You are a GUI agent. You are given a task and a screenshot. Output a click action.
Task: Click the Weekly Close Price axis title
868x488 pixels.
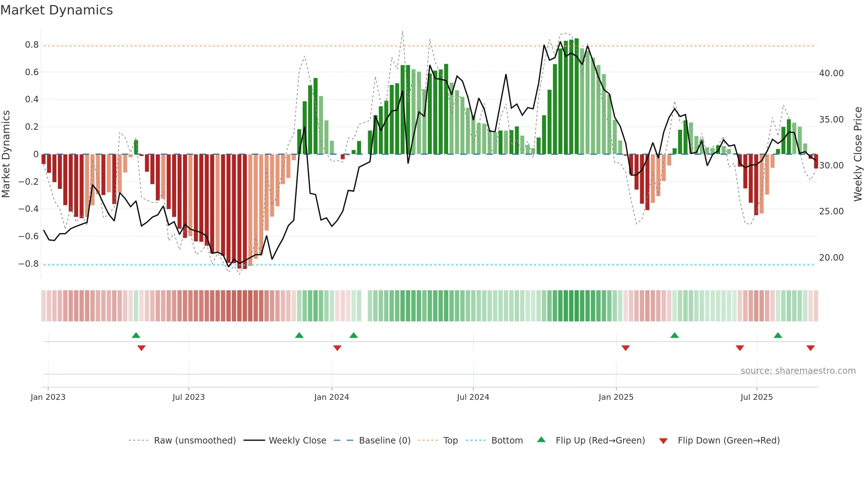(858, 154)
